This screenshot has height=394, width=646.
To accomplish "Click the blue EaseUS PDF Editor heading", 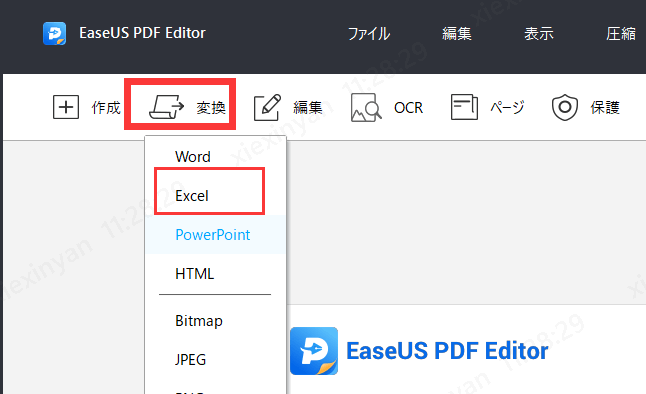I will click(447, 351).
